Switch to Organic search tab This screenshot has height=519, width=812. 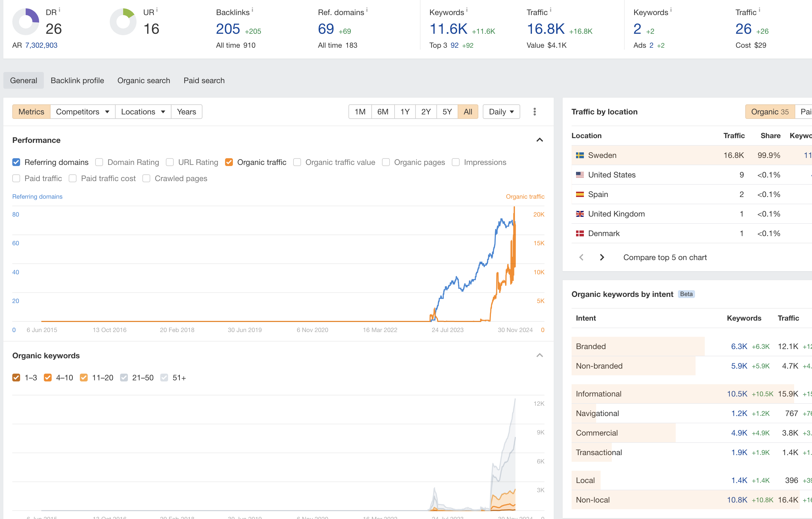point(144,80)
